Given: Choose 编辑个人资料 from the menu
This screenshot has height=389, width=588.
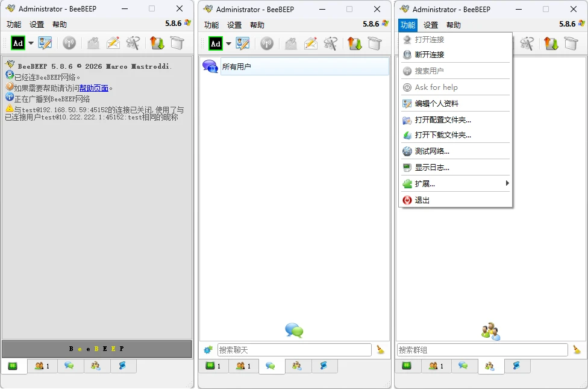Looking at the screenshot, I should click(455, 104).
